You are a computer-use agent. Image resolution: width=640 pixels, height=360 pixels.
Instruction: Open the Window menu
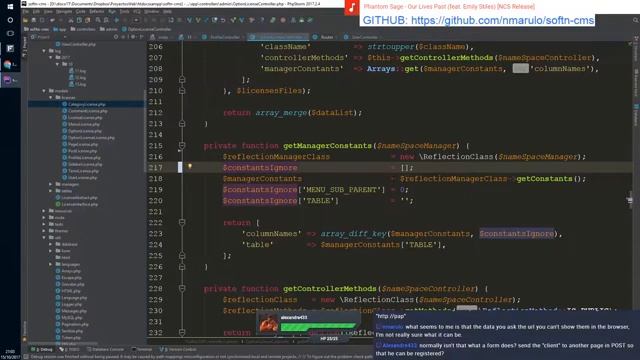coord(151,12)
